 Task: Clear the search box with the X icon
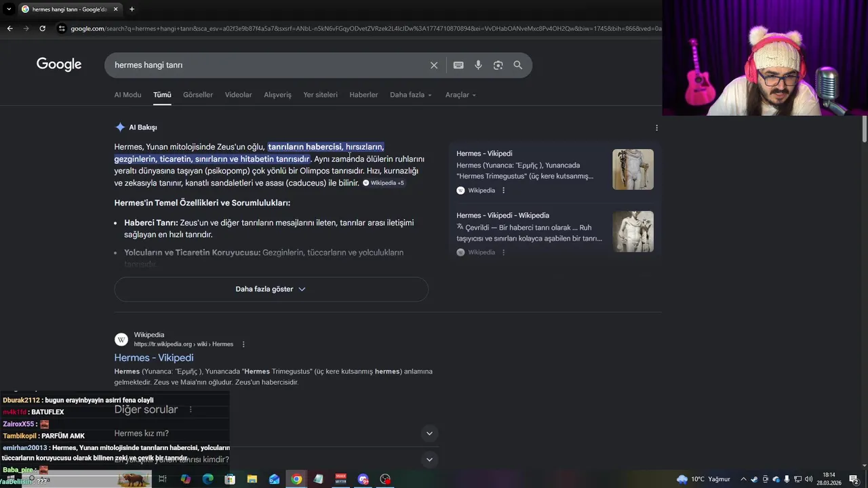(434, 65)
